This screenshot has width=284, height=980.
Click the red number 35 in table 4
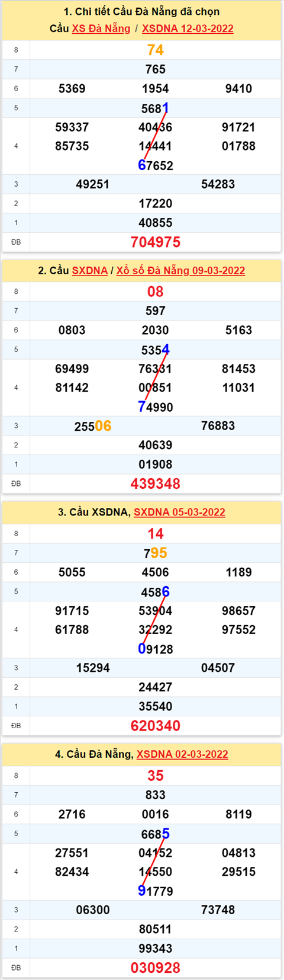pyautogui.click(x=156, y=775)
